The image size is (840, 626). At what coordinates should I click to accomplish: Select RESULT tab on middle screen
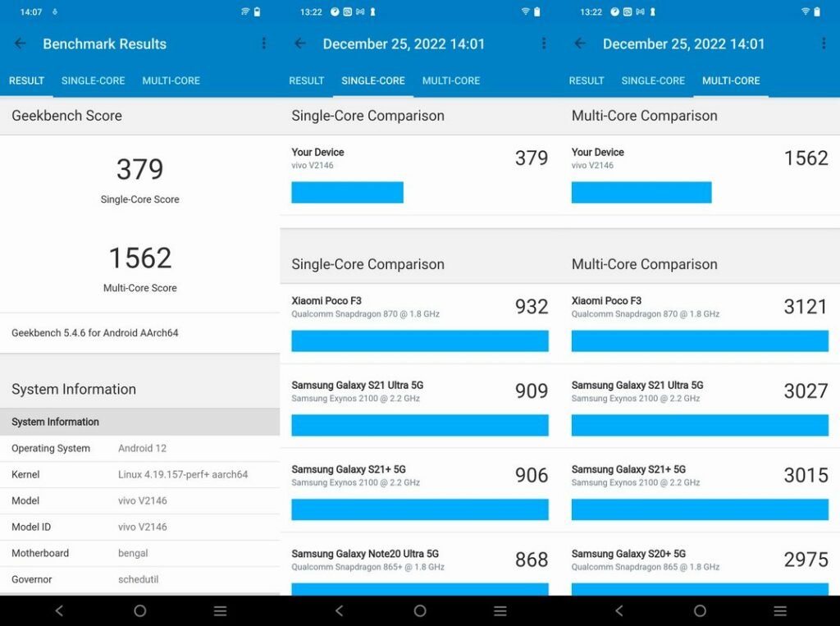(x=307, y=81)
